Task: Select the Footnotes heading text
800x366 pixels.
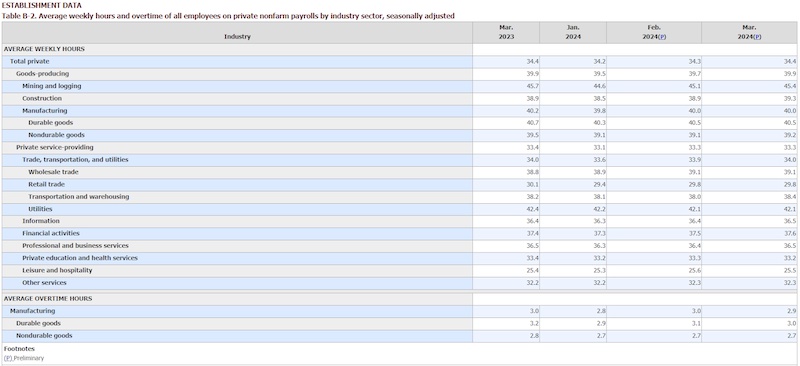Action: [x=19, y=349]
